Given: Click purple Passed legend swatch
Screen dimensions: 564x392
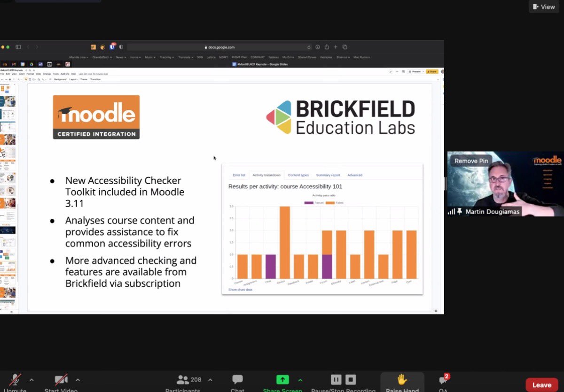Looking at the screenshot, I should point(309,202).
